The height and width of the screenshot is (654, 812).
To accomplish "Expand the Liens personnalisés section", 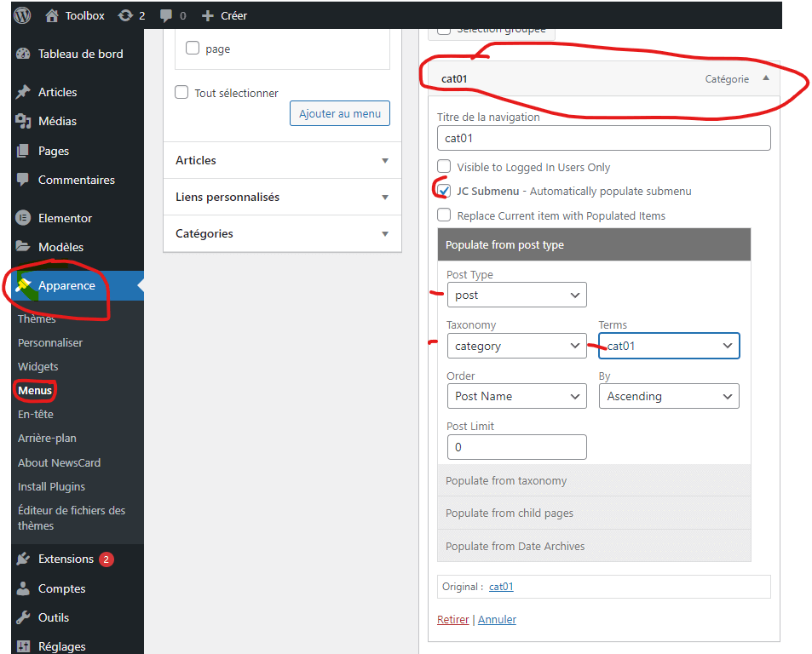I will [282, 197].
